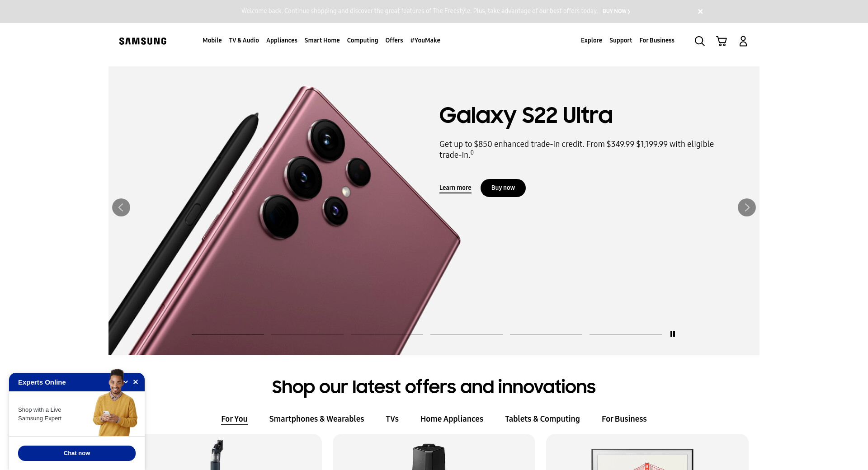The width and height of the screenshot is (868, 470).
Task: Follow the Learn more link
Action: coord(455,188)
